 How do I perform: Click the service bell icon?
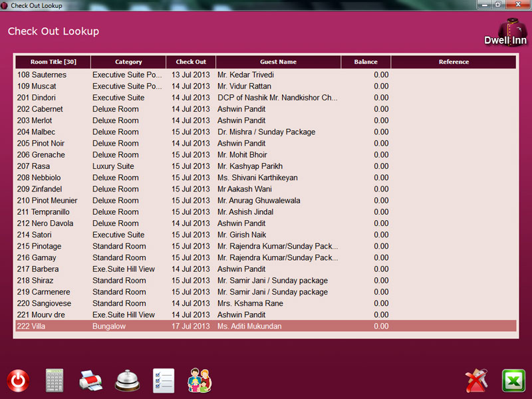[x=127, y=380]
